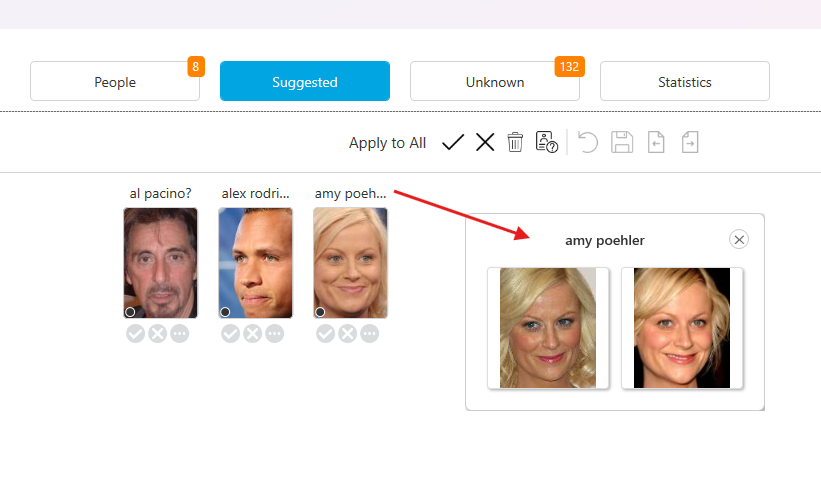The image size is (821, 482).
Task: Click the "Apply to All" label
Action: point(387,143)
